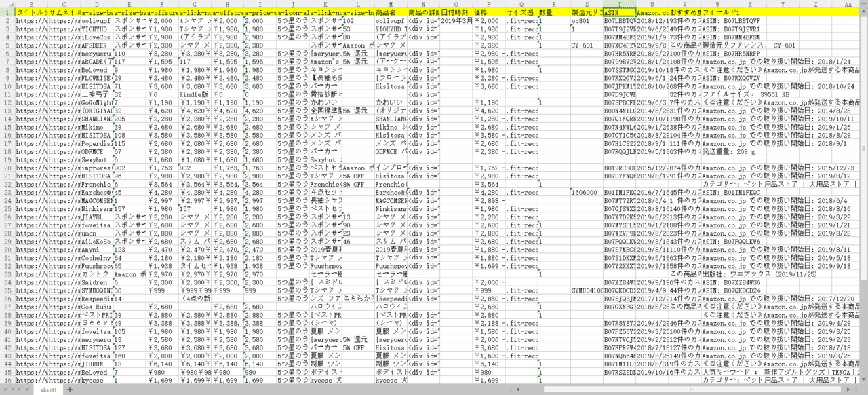Screen dimensions: 868x395
Task: Click the 骨格診断 cell in column K
Action: [x=326, y=94]
